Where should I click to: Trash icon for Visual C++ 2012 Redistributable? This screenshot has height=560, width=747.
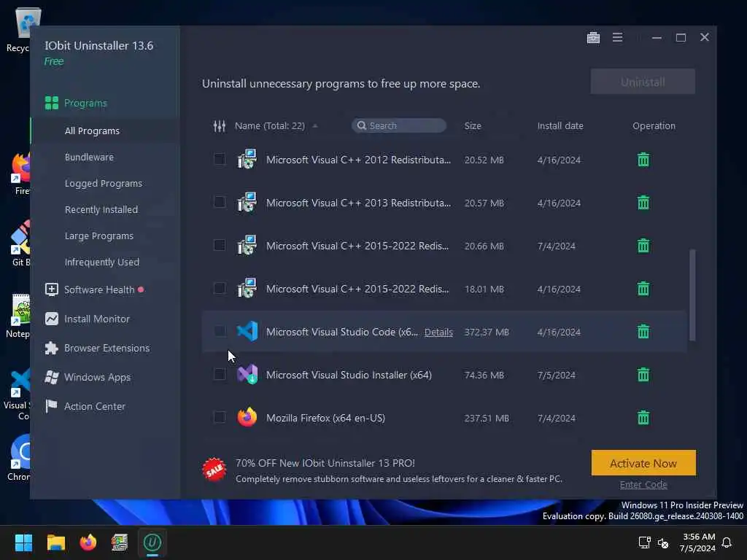click(643, 160)
